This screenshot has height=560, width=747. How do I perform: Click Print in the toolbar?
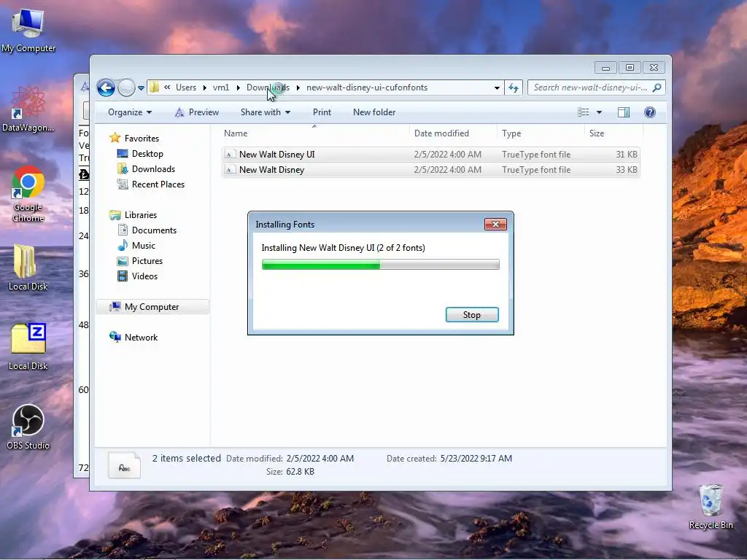(322, 112)
